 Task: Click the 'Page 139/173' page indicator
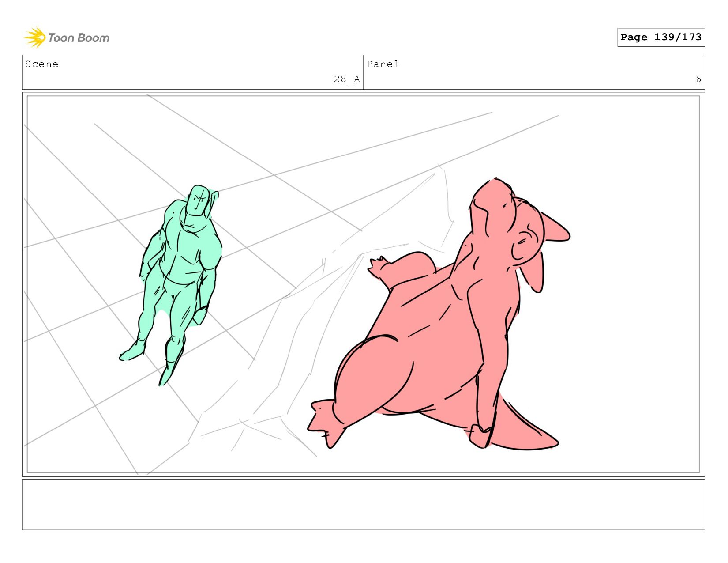click(x=661, y=37)
